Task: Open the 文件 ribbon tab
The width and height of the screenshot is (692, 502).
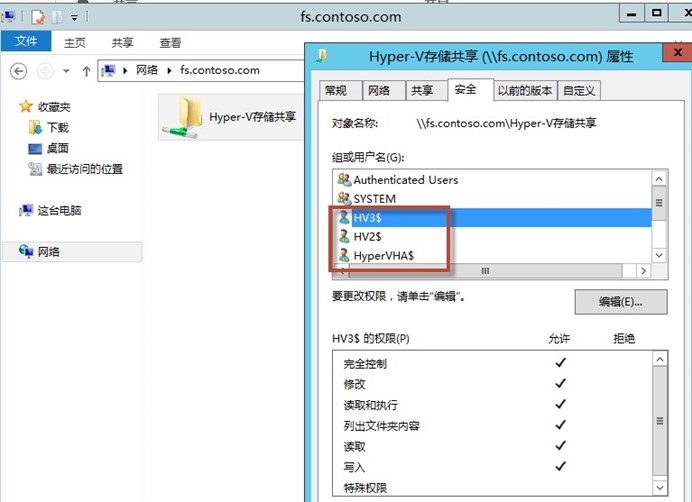Action: [x=26, y=42]
